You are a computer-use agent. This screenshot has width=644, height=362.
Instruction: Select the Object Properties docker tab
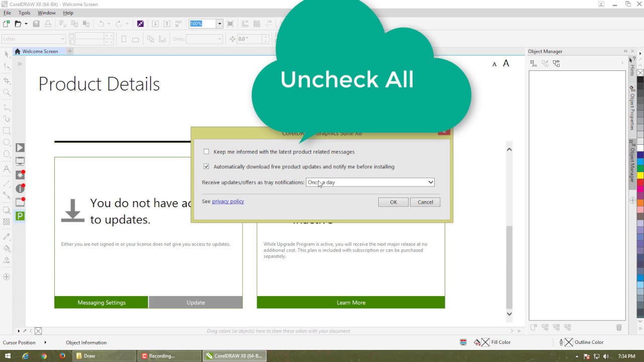pos(632,108)
